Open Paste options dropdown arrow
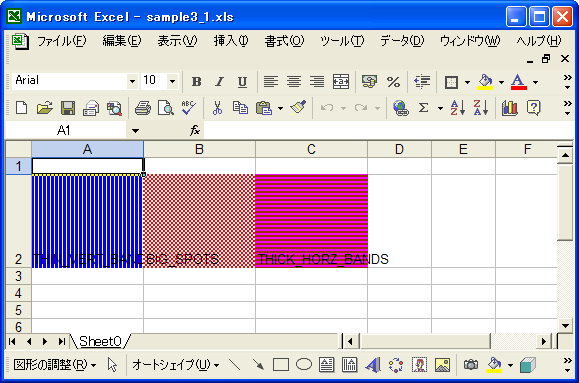Image resolution: width=579 pixels, height=383 pixels. [280, 108]
